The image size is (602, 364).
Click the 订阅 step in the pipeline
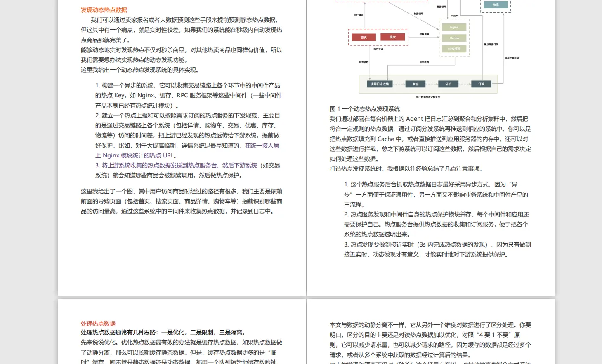click(482, 84)
